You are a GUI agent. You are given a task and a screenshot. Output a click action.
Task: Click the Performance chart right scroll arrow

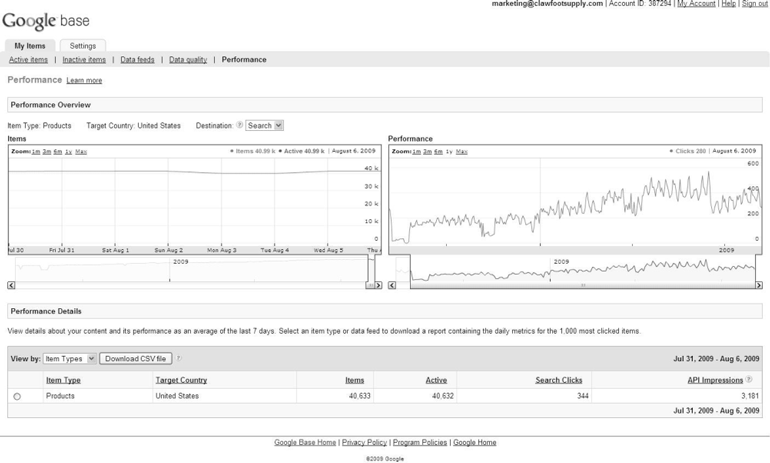(759, 285)
